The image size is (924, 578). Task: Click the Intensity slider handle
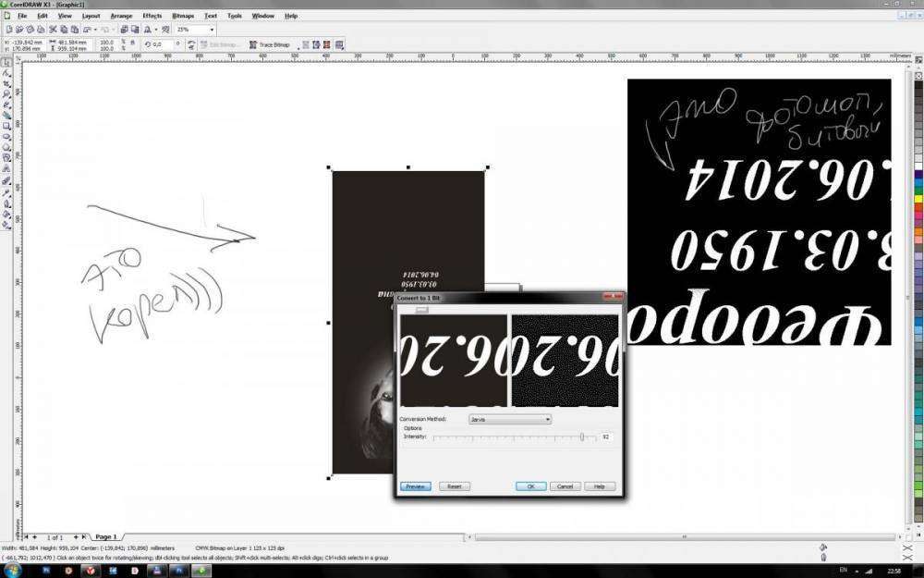pos(582,437)
